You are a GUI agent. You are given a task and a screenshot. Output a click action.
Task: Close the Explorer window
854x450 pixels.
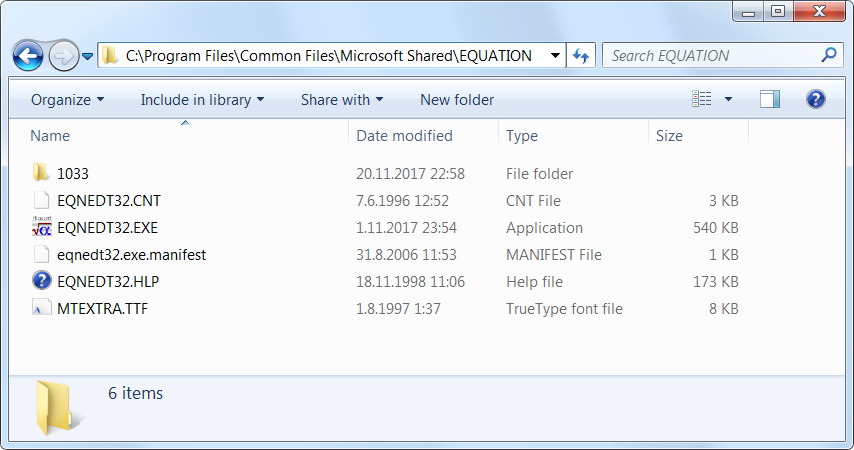click(819, 11)
